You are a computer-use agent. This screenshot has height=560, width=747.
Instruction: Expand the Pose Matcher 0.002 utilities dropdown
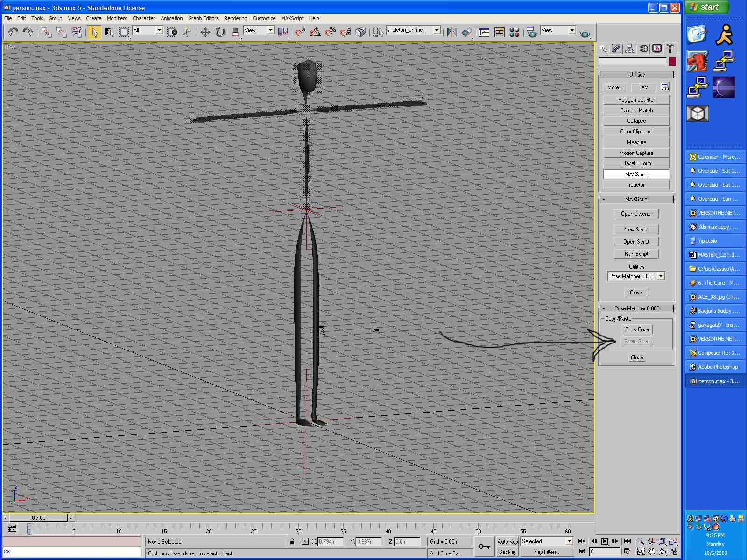click(661, 276)
